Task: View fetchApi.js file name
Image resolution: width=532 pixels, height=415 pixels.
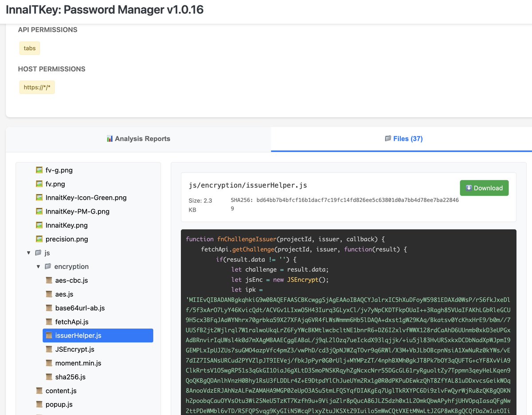Action: (x=72, y=321)
